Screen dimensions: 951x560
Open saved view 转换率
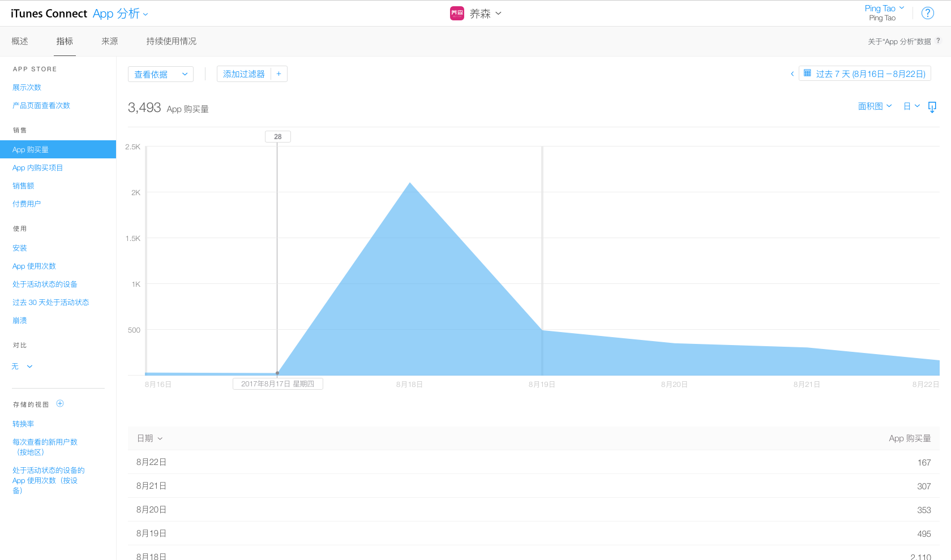(x=23, y=424)
